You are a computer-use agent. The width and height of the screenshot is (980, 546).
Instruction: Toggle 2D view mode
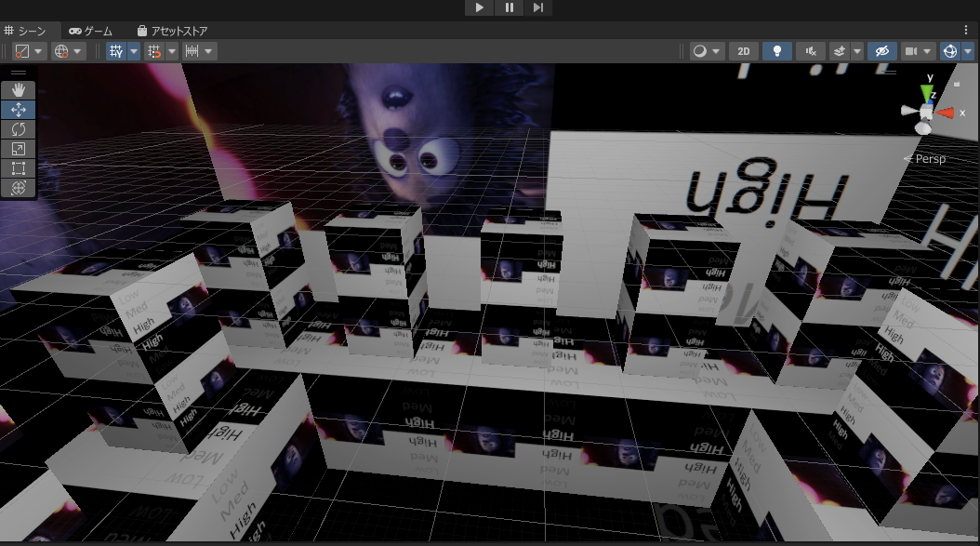[x=744, y=51]
